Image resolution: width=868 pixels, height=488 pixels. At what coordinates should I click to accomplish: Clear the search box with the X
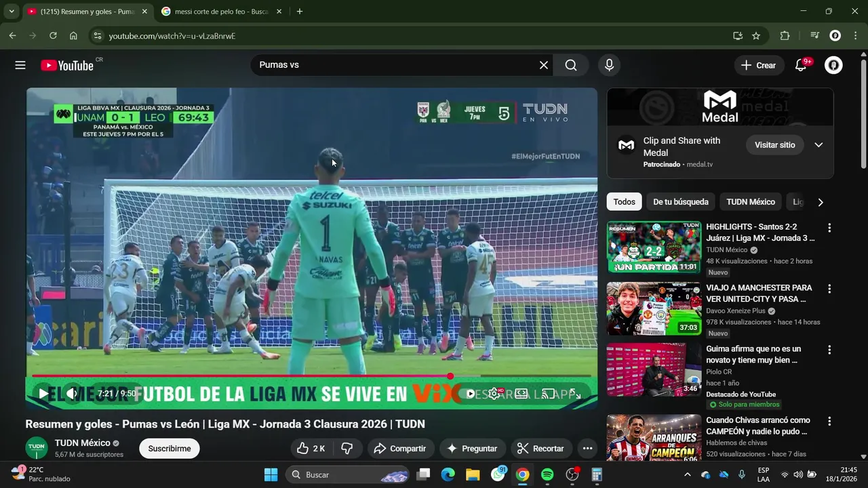pyautogui.click(x=543, y=65)
